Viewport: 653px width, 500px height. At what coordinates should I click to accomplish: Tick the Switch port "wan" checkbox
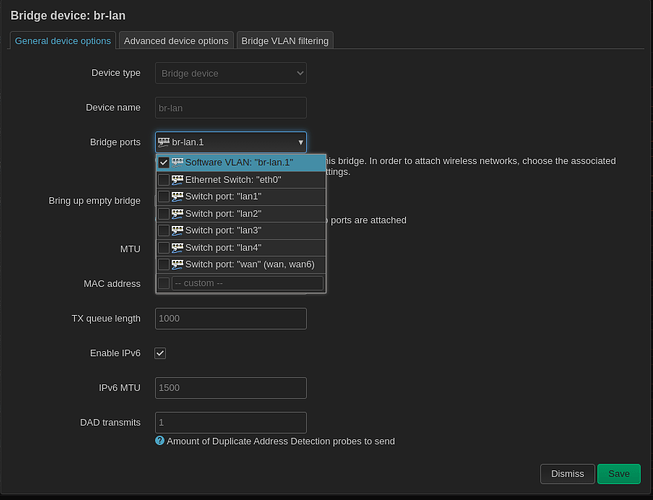coord(164,264)
